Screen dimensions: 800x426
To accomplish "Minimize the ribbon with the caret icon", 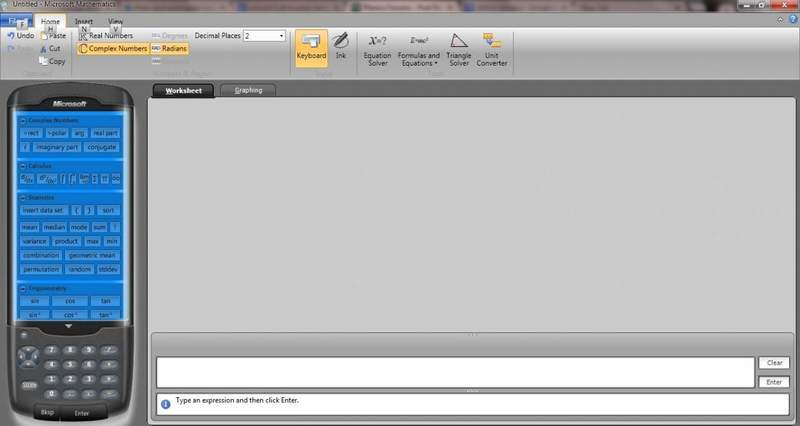I will click(780, 19).
